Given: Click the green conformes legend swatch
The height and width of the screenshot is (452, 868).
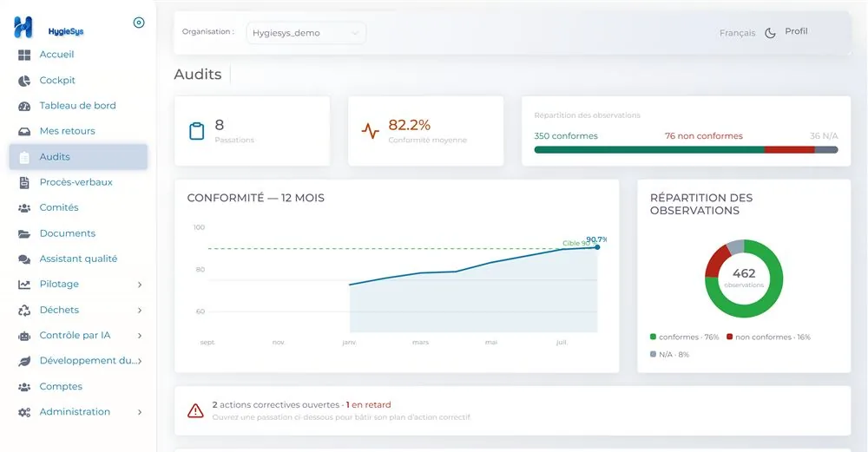Looking at the screenshot, I should tap(654, 337).
